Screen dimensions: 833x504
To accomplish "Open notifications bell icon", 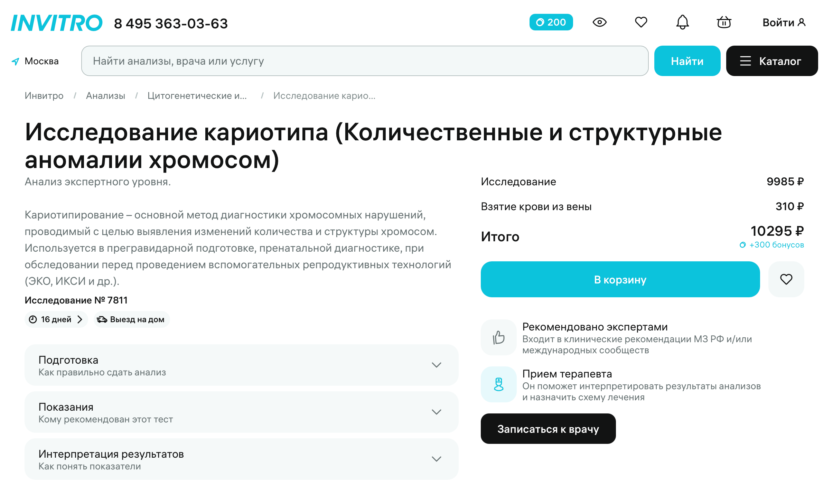I will click(x=682, y=22).
